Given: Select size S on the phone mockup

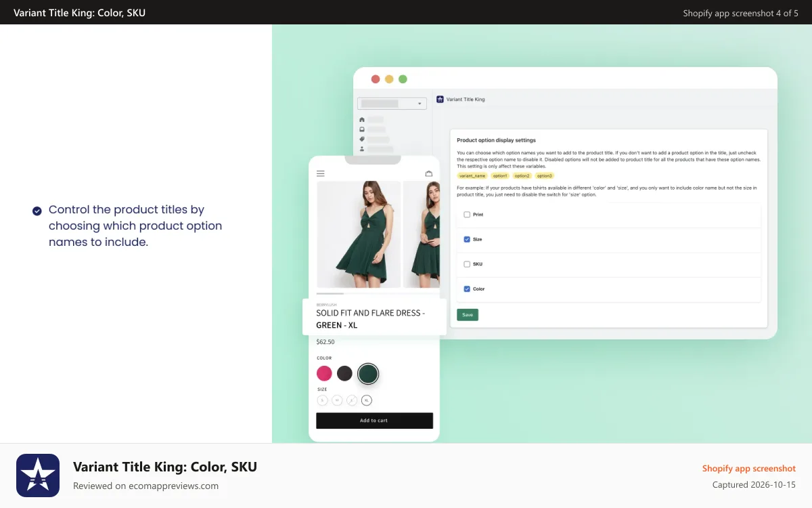Looking at the screenshot, I should (322, 400).
